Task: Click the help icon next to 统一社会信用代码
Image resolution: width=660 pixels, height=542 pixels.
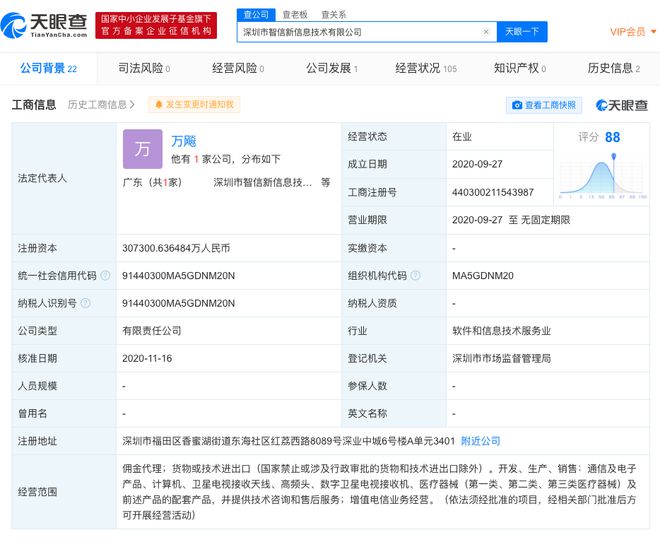Action: [104, 276]
